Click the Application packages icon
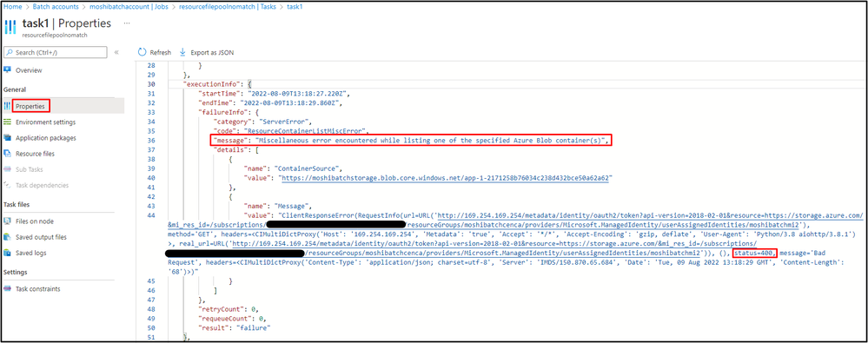This screenshot has height=343, width=868. pos(7,138)
